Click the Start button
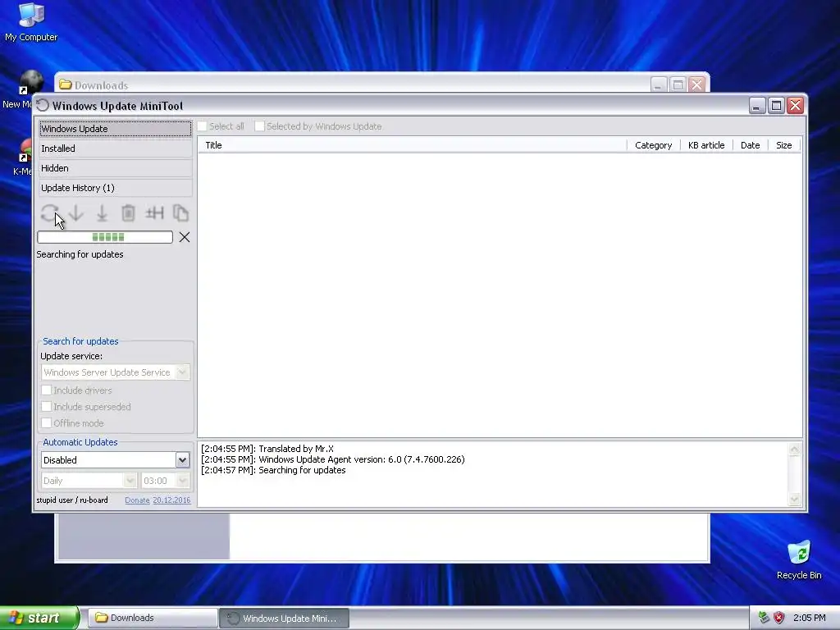This screenshot has width=840, height=630. 39,618
